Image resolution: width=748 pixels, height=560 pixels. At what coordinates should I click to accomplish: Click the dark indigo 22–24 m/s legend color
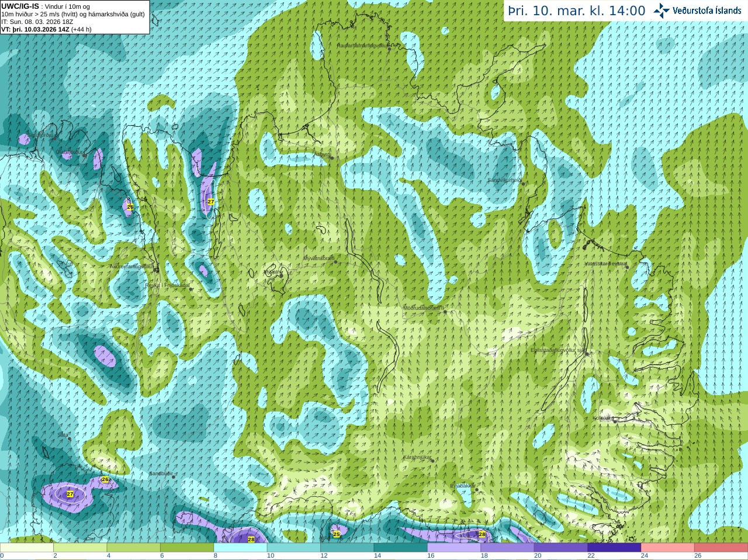tap(614, 548)
